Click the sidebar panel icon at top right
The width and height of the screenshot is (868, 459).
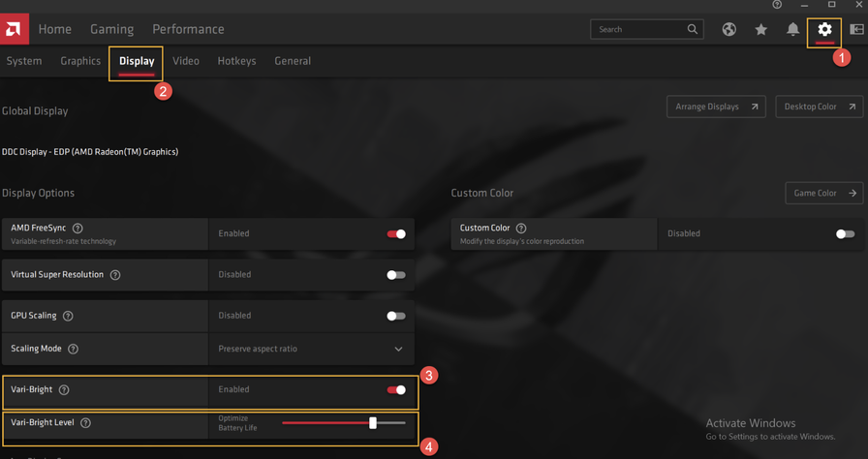point(856,29)
